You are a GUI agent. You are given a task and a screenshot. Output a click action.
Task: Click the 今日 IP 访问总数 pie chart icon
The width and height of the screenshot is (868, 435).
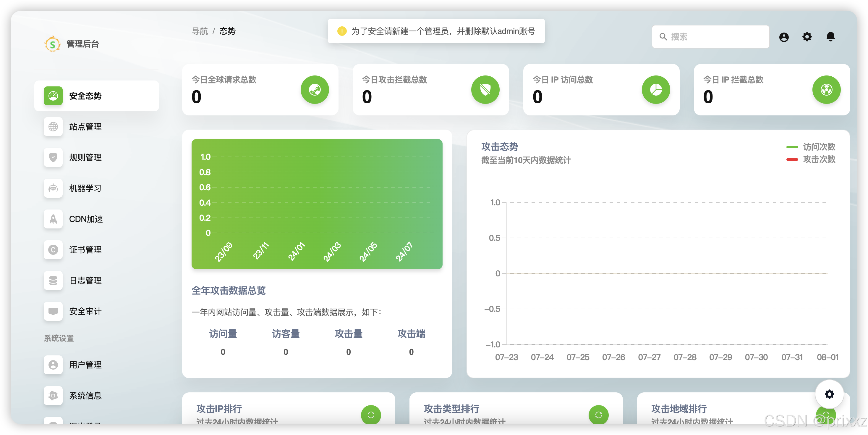(x=656, y=90)
